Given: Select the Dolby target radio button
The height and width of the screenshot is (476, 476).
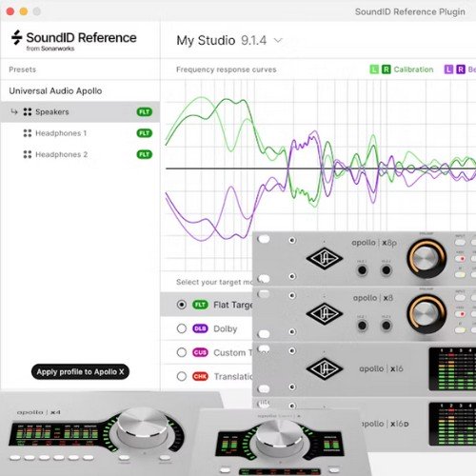Looking at the screenshot, I should tap(182, 328).
